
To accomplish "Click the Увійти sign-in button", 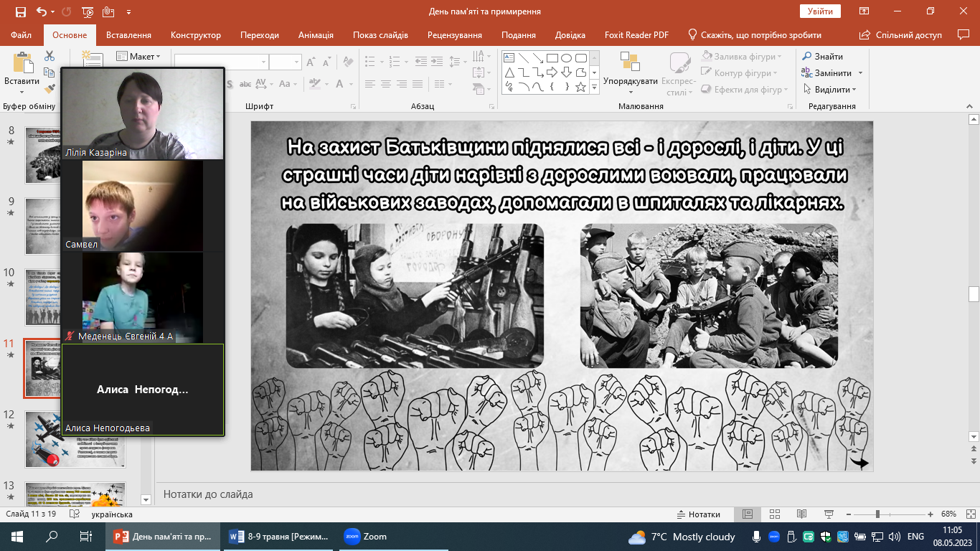I will pos(819,11).
